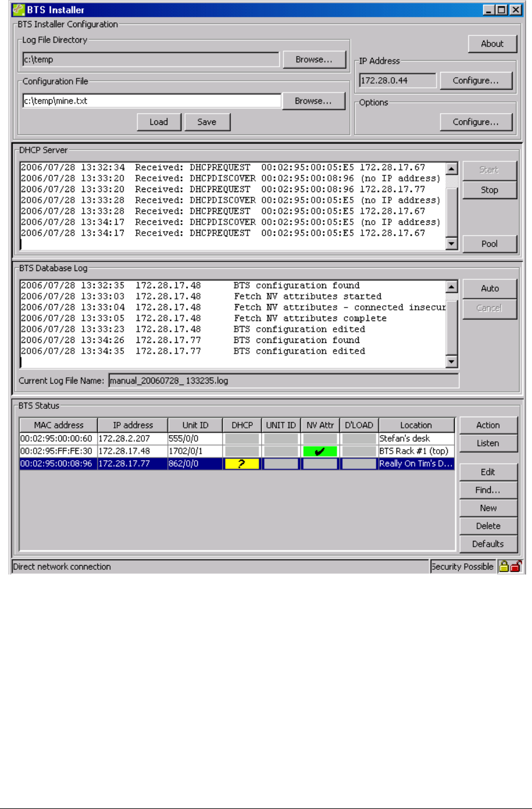532x809 pixels.
Task: Click Unit ID 1702/0/1 cell
Action: pos(195,451)
